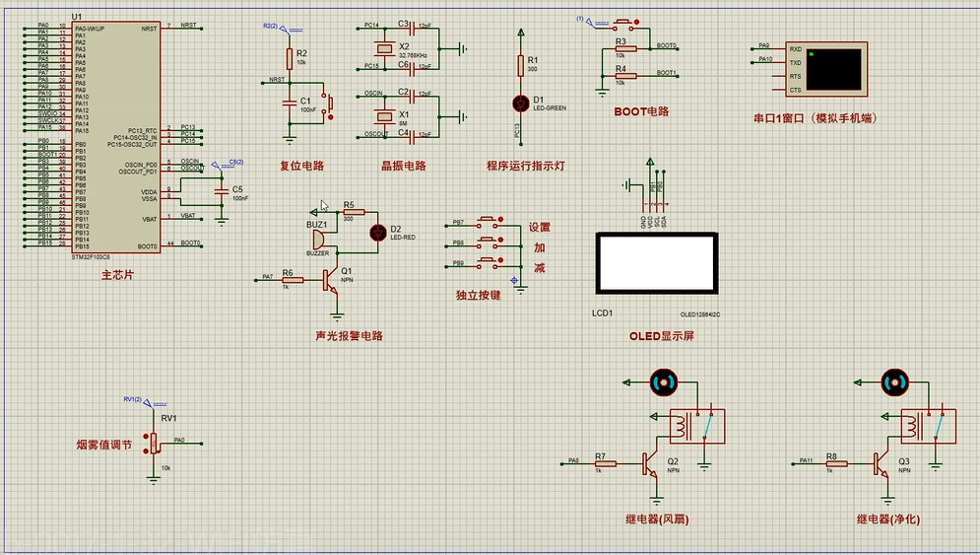The width and height of the screenshot is (980, 555).
Task: Click the serial port virtual terminal screen
Action: pos(833,69)
